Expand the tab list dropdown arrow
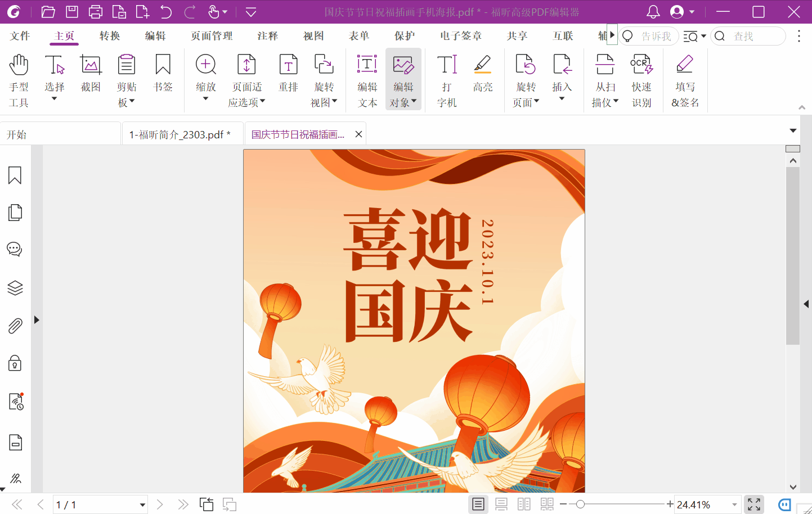 (793, 130)
